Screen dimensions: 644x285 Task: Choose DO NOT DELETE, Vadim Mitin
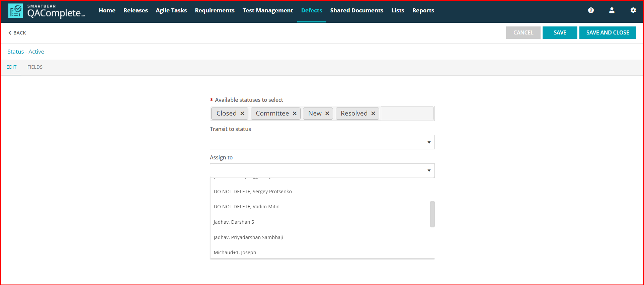[x=246, y=207]
